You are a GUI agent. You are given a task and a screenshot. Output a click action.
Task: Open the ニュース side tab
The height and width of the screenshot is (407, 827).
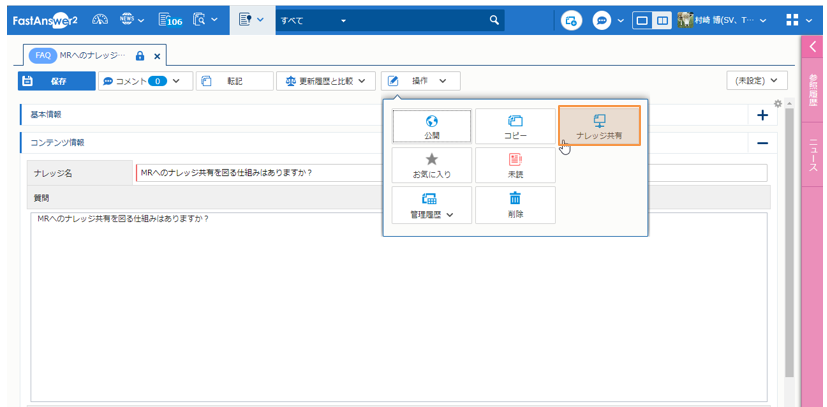pos(813,155)
